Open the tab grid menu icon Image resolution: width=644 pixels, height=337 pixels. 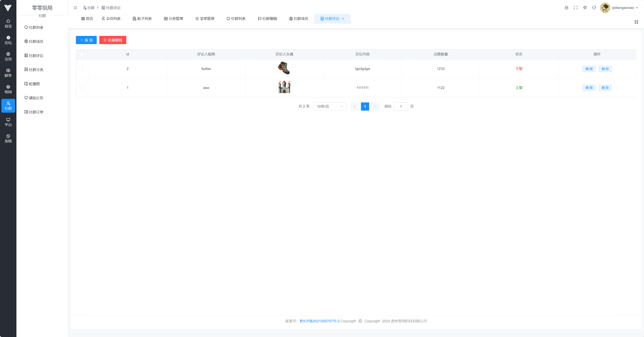coord(636,22)
